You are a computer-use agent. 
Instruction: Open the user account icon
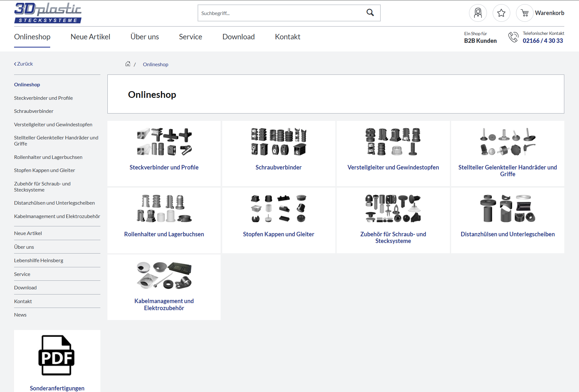click(x=478, y=13)
